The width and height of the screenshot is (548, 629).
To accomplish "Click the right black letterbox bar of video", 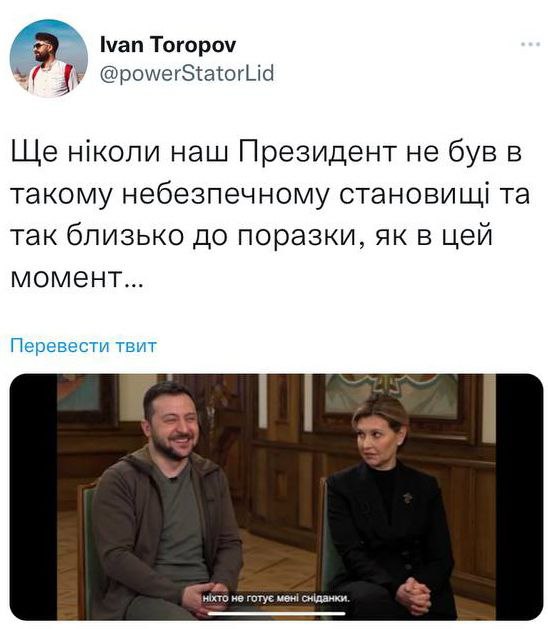I will pos(520,497).
